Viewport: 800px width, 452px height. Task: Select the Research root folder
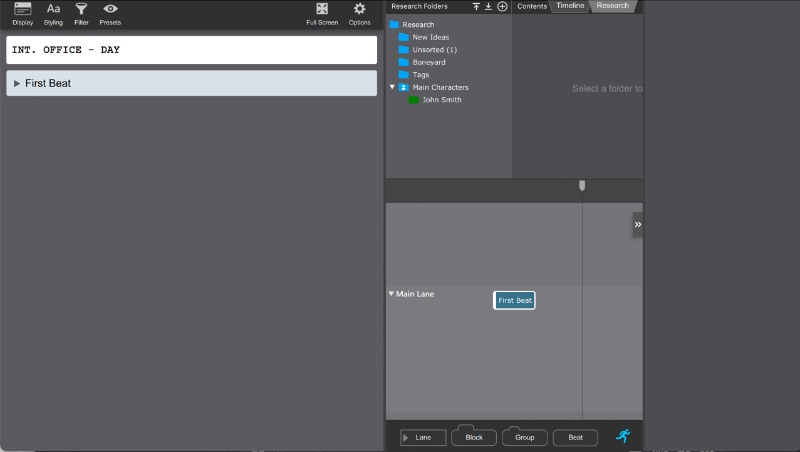click(x=412, y=24)
